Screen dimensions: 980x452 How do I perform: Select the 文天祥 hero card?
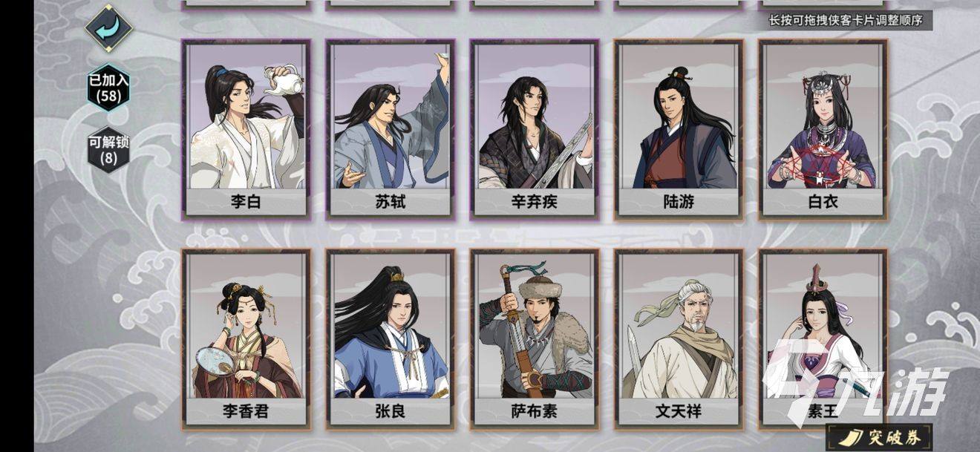tap(679, 339)
